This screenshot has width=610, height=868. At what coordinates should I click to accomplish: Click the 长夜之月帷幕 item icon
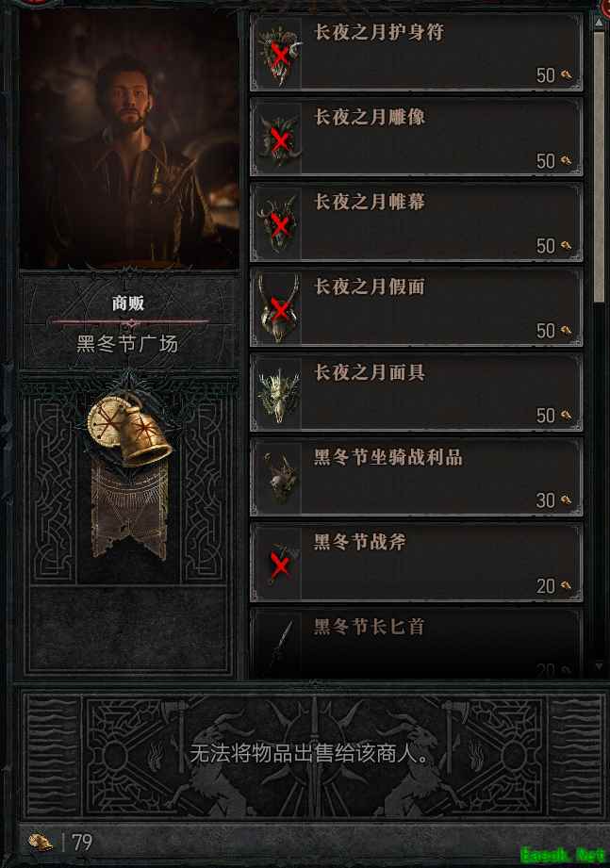pyautogui.click(x=278, y=223)
